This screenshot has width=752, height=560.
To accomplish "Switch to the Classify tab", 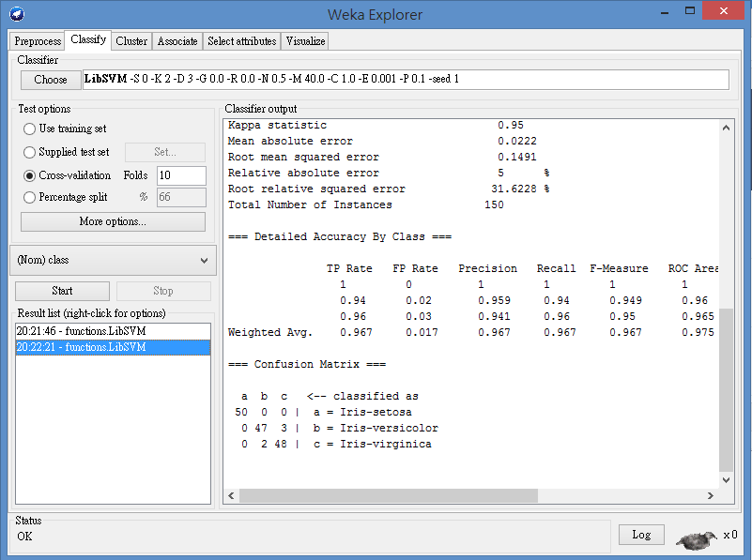I will coord(88,39).
